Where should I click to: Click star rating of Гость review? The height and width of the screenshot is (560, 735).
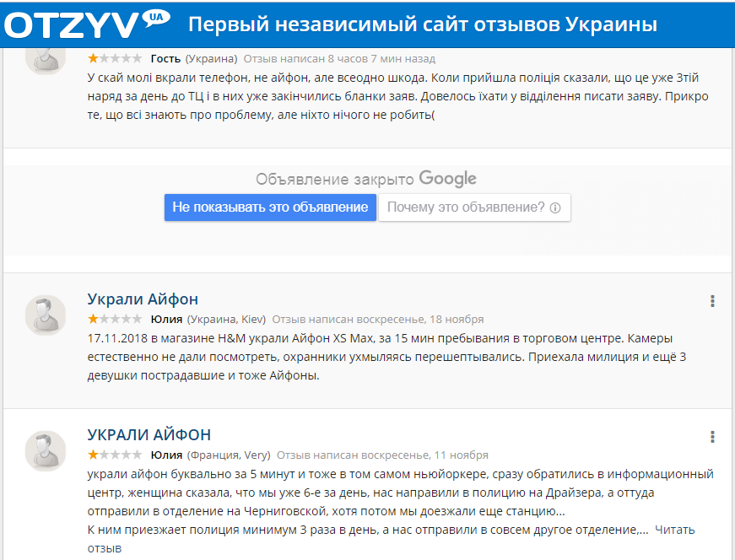coord(115,59)
